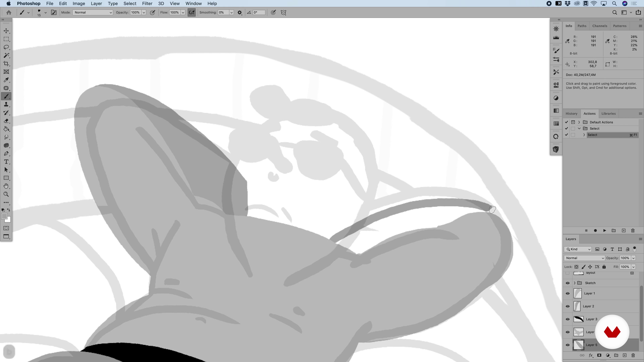The image size is (644, 362).
Task: Switch to the History tab
Action: click(x=572, y=114)
